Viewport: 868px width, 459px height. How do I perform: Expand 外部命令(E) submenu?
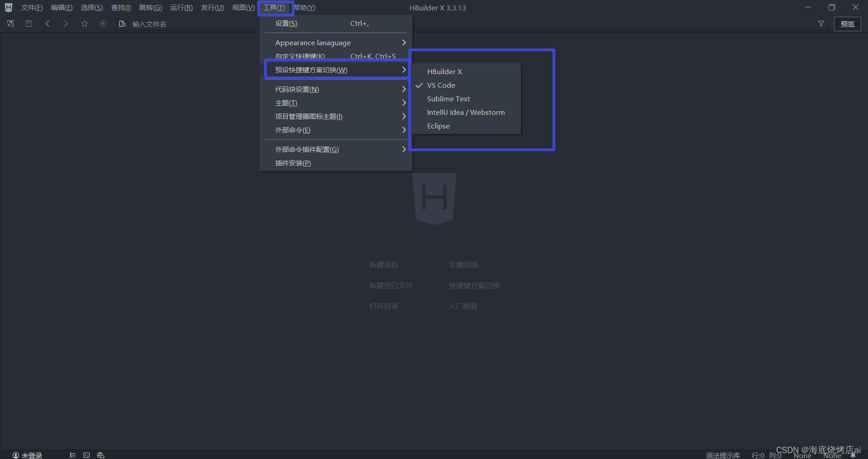pos(336,130)
